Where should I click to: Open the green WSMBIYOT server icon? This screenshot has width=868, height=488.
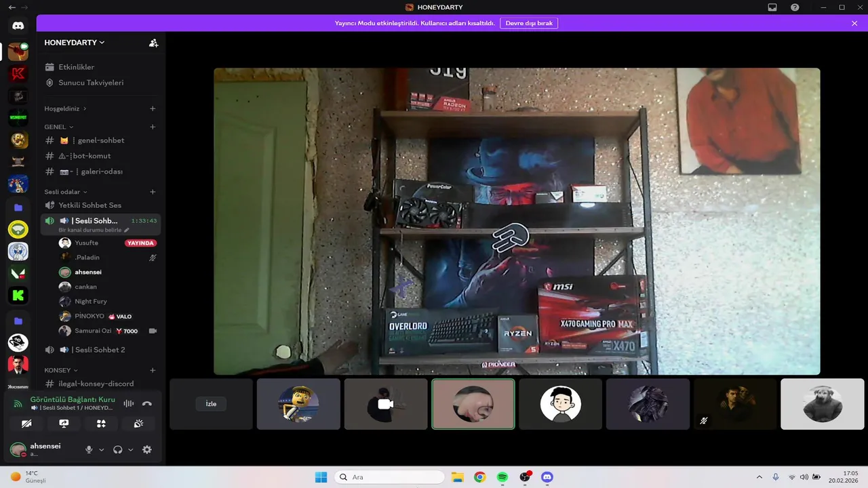click(x=18, y=118)
